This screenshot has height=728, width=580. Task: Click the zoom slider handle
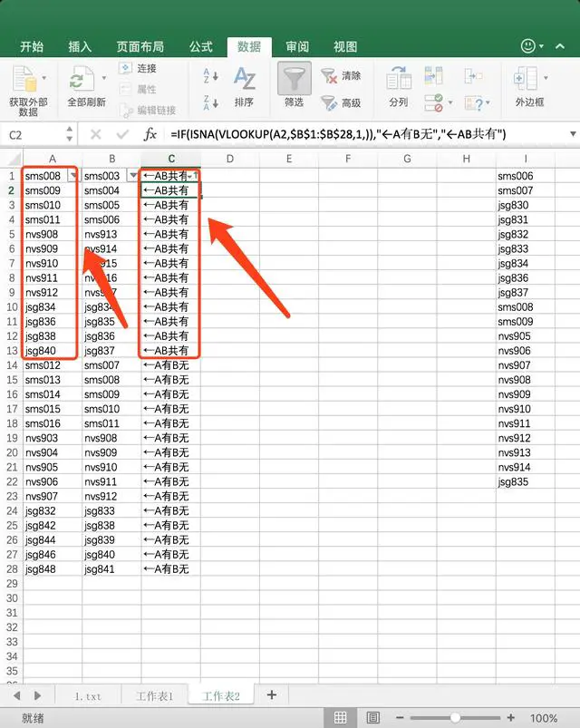(x=455, y=717)
